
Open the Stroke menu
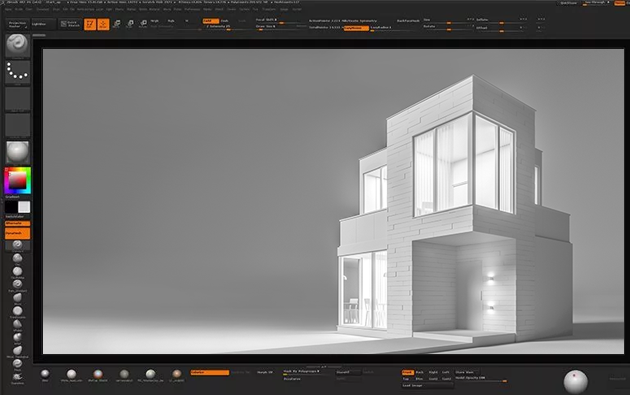point(231,9)
